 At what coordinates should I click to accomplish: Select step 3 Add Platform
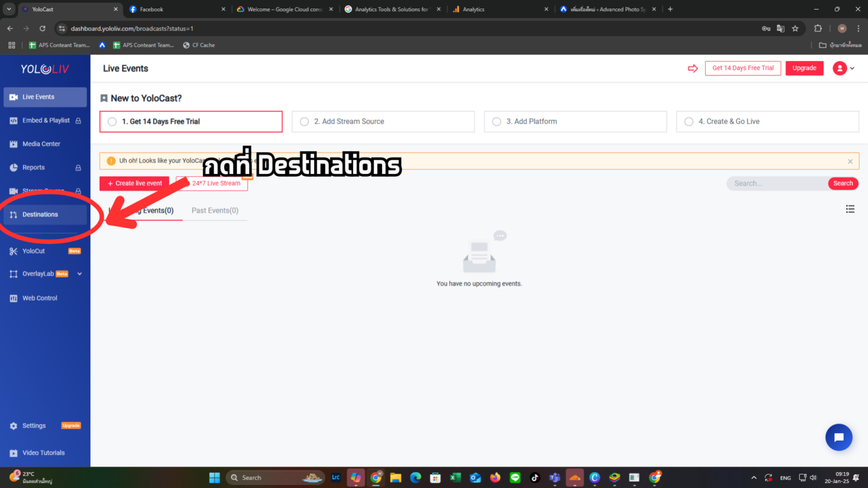[x=575, y=121]
